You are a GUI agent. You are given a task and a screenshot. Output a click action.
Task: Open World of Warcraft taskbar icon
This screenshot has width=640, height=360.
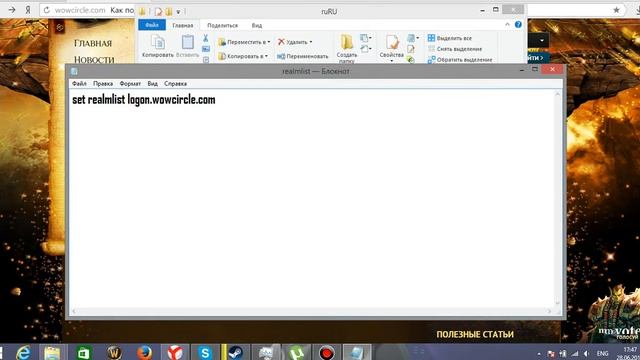click(x=114, y=353)
